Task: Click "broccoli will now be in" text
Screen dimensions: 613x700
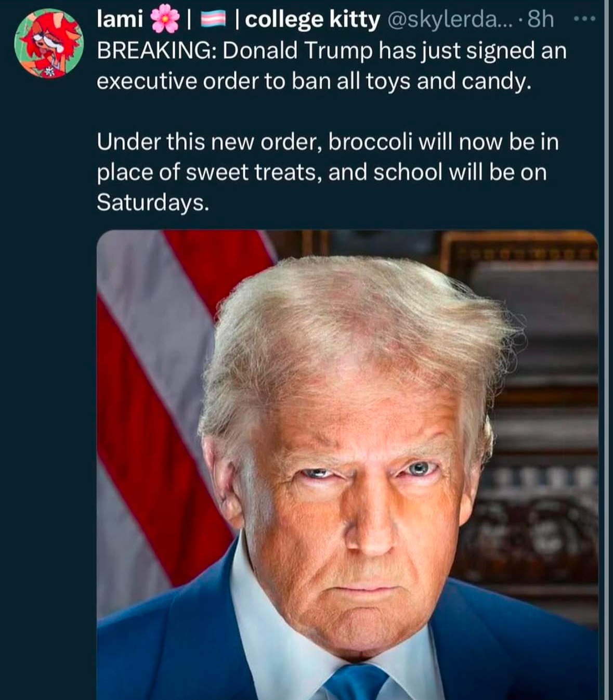Action: click(444, 142)
